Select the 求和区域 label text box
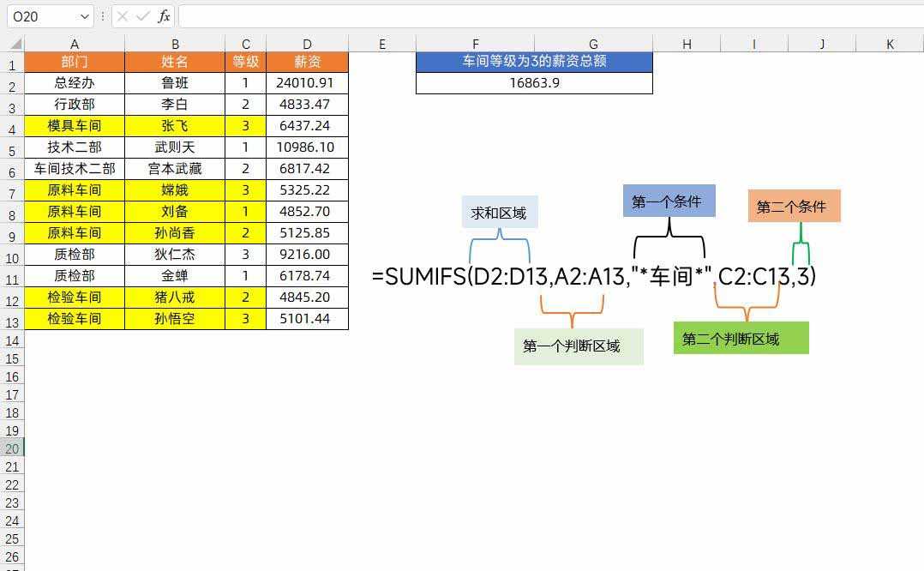Viewport: 924px width, 571px height. (500, 213)
